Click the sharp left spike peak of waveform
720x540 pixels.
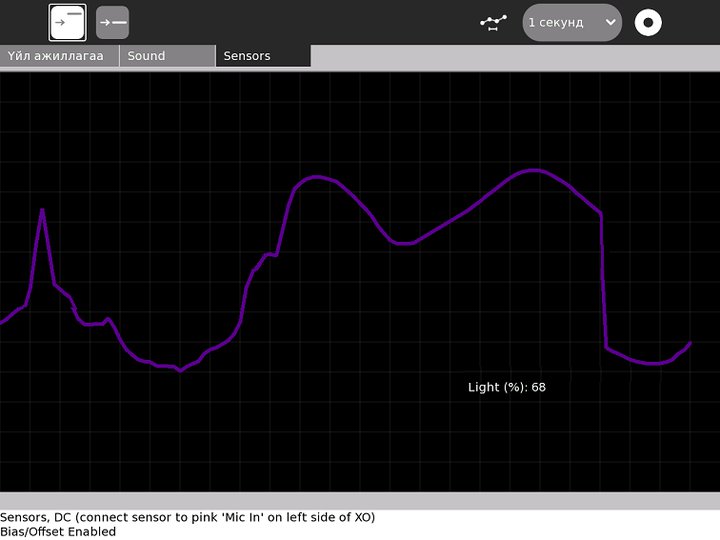point(42,210)
